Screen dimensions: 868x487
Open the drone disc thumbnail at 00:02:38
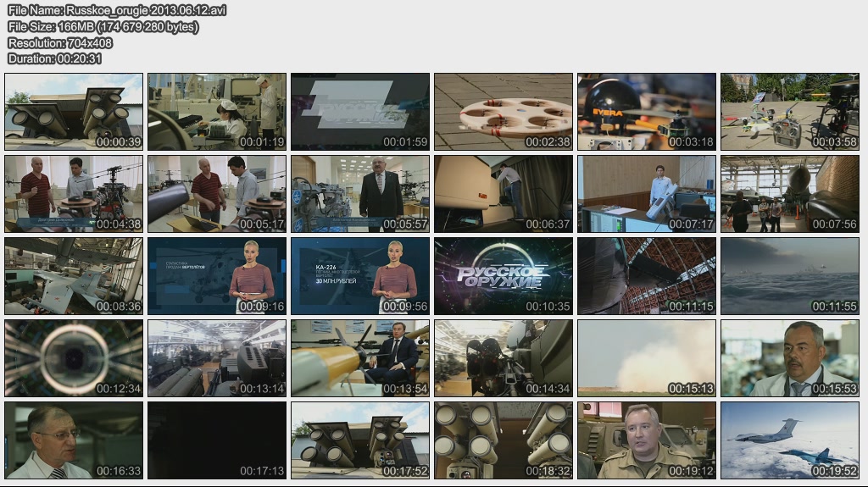click(504, 112)
